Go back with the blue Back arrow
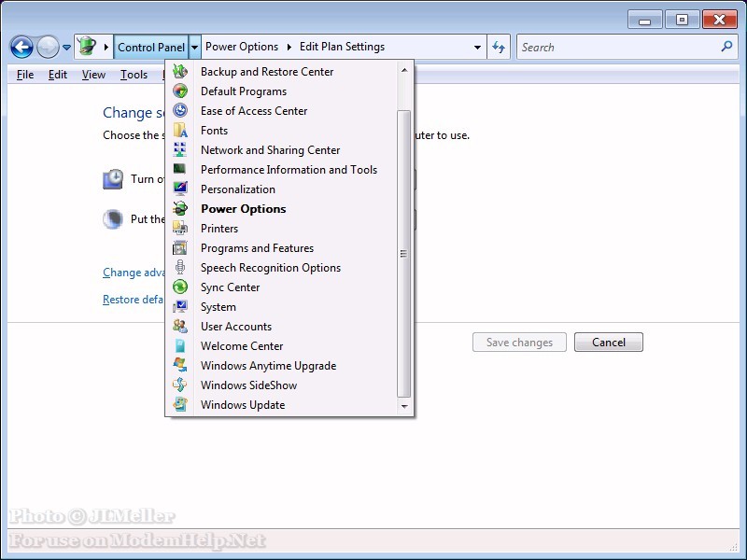Viewport: 747px width, 560px height. click(21, 48)
